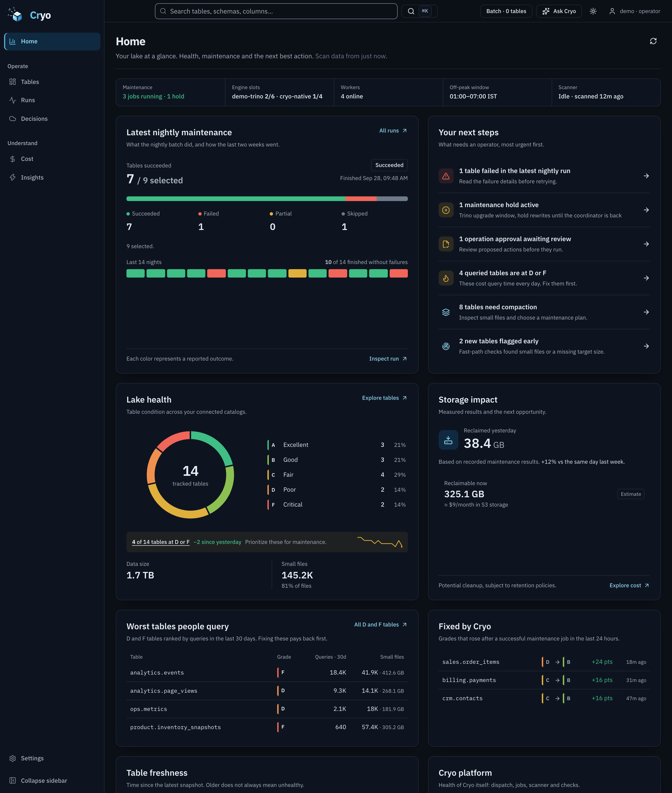Click the storage download icon by Reclaimed yesterday

click(x=448, y=440)
